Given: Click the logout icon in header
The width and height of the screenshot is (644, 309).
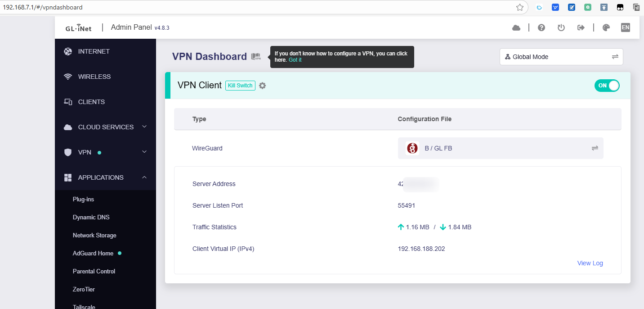Looking at the screenshot, I should 581,28.
